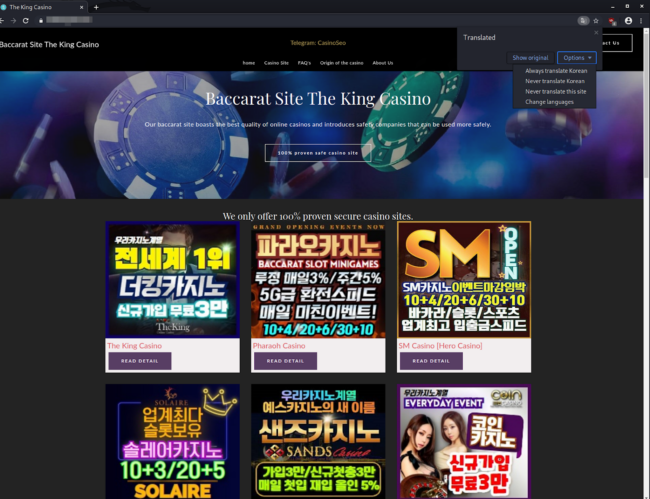Click the page vertical scrollbar thumb
This screenshot has width=650, height=499.
(x=646, y=106)
